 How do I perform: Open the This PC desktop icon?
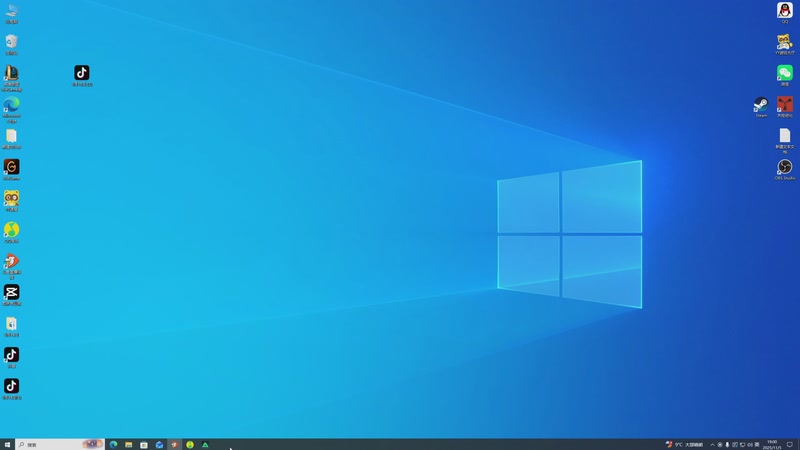coord(11,13)
